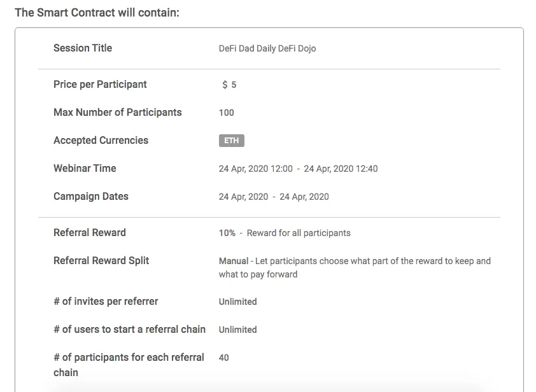
Task: Click the Referral Reward label
Action: pyautogui.click(x=90, y=233)
